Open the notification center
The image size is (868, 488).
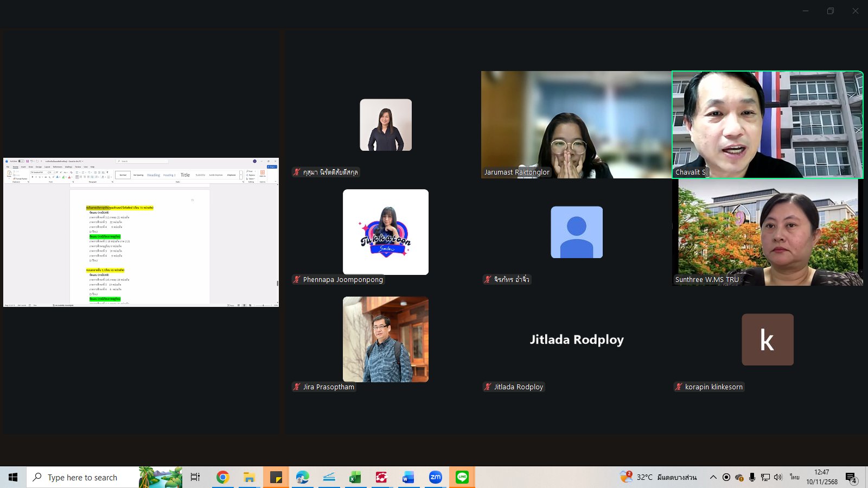(851, 477)
